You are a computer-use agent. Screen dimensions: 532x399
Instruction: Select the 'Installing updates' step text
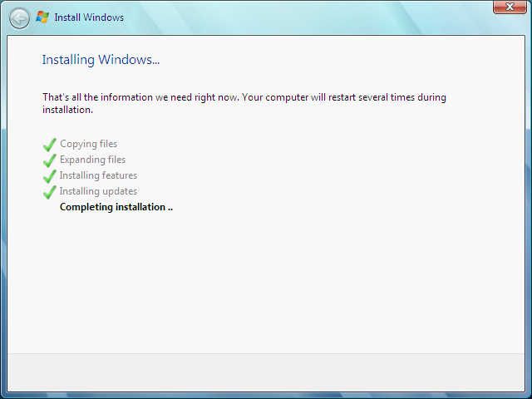point(98,191)
